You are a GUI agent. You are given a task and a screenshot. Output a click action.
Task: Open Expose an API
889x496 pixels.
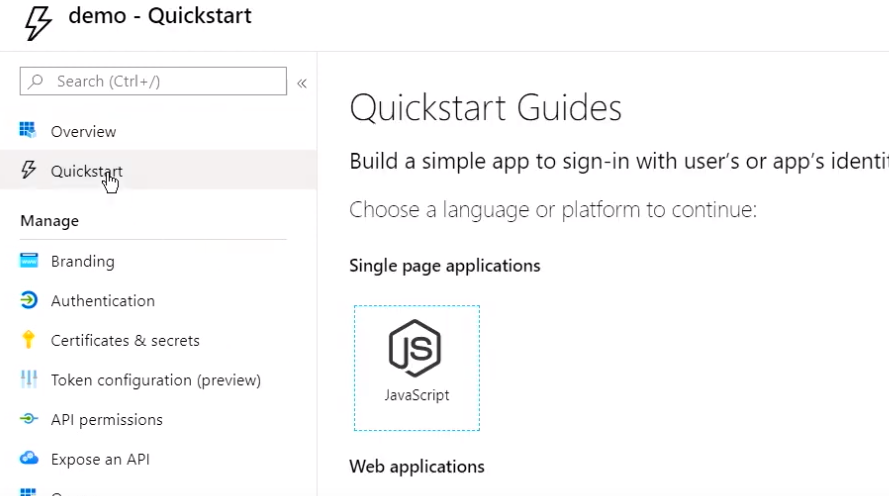(x=100, y=459)
